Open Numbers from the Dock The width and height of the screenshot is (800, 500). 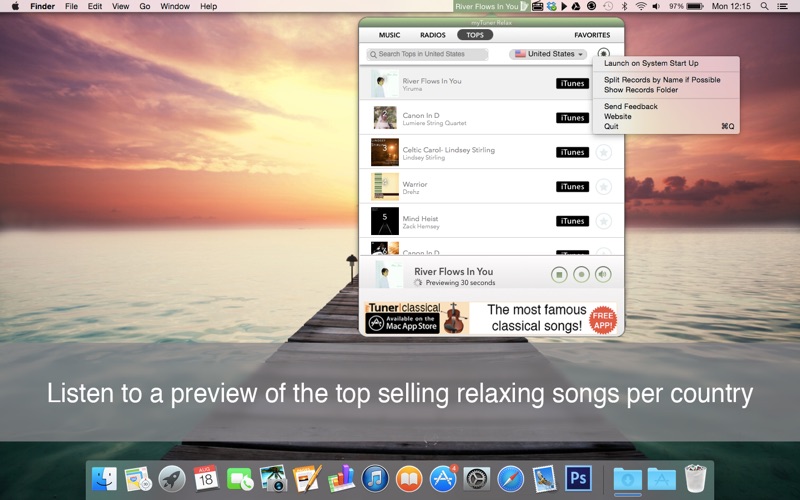340,479
